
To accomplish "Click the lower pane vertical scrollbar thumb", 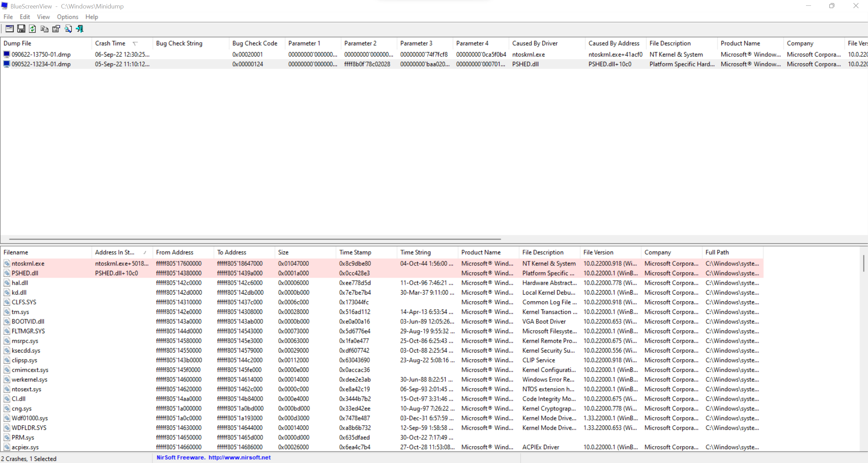I will (863, 263).
